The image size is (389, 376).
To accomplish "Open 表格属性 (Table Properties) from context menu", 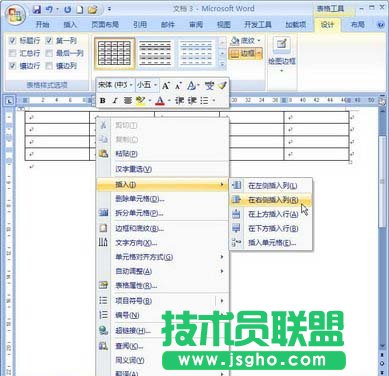I will point(162,285).
